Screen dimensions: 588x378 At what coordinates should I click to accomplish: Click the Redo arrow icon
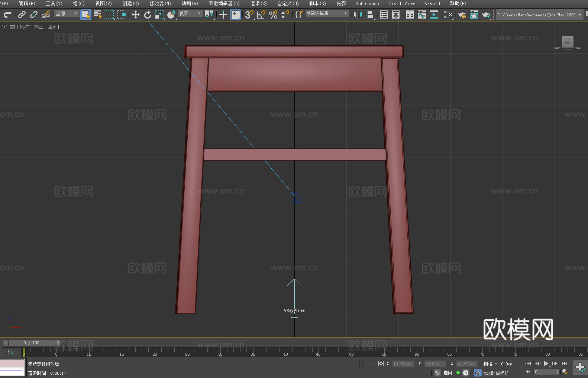tap(7, 14)
